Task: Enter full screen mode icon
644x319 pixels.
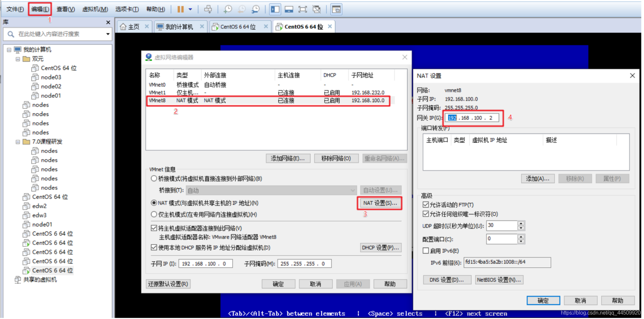Action: click(303, 9)
